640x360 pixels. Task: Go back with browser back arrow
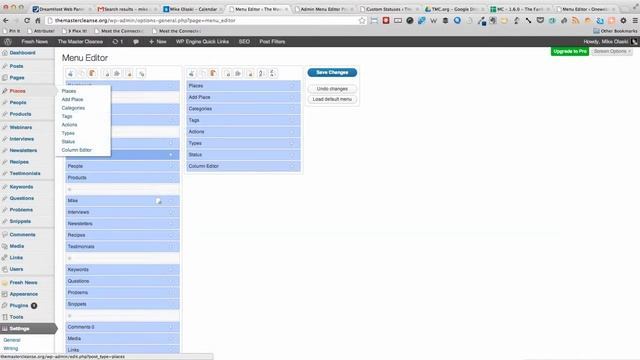(x=6, y=20)
